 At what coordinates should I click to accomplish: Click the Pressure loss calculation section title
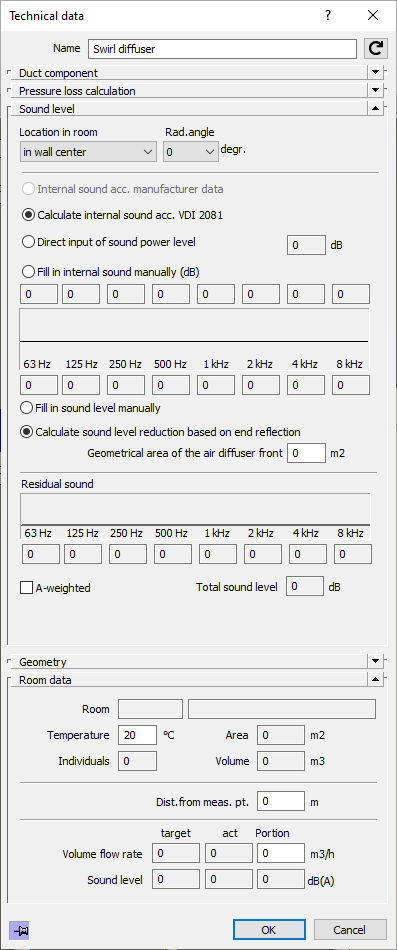tap(77, 91)
